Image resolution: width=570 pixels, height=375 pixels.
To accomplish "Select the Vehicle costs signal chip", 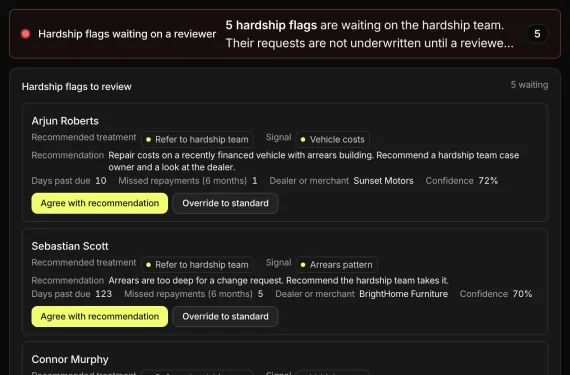I will [x=333, y=140].
